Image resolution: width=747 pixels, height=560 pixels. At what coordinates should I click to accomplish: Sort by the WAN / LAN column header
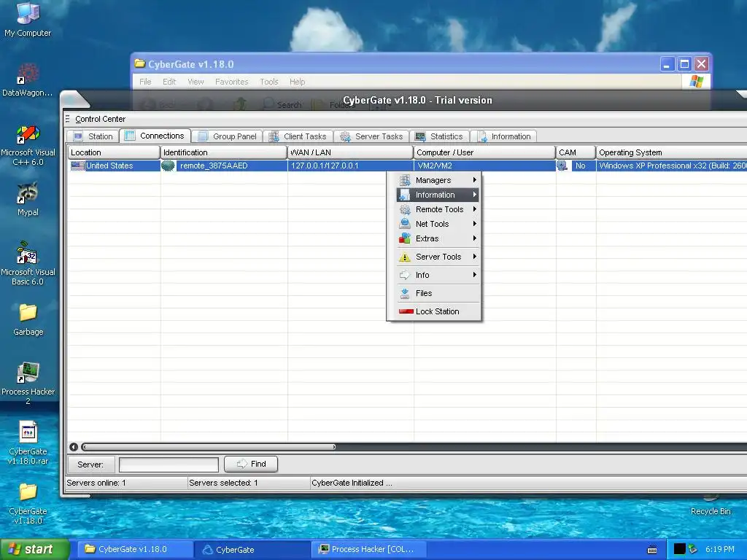(351, 152)
